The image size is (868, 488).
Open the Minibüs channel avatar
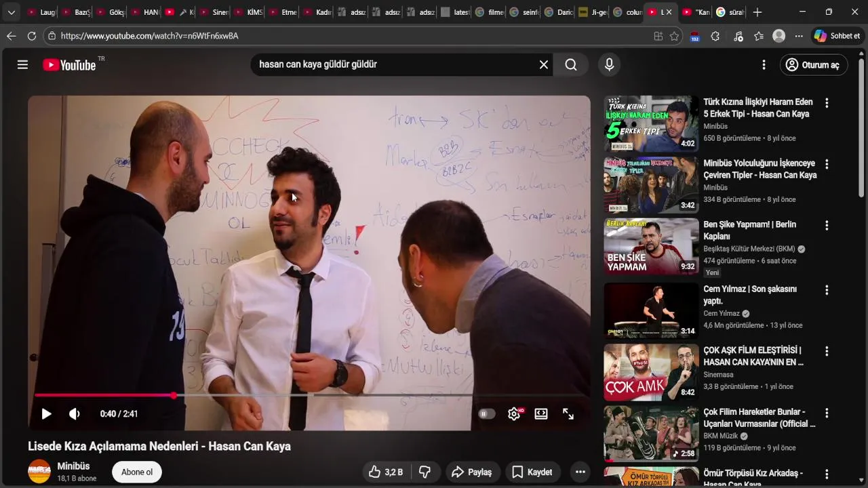tap(39, 472)
